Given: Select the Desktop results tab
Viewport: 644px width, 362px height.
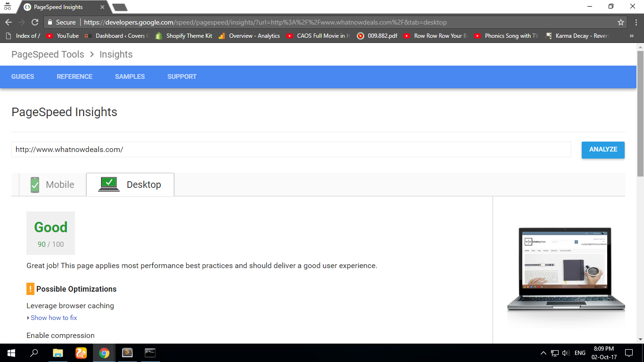Looking at the screenshot, I should [130, 185].
